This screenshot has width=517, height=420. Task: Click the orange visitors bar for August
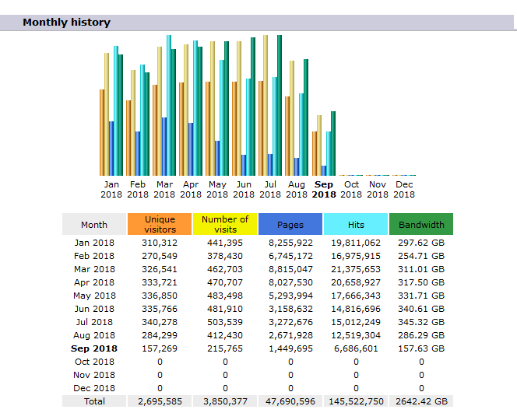(x=287, y=135)
